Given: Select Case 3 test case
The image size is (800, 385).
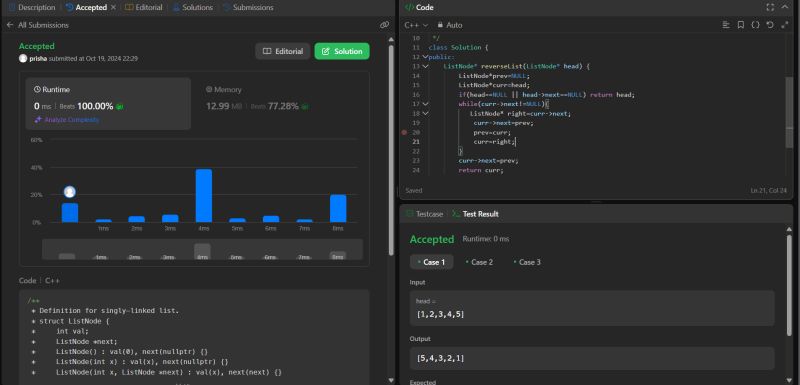Looking at the screenshot, I should coord(527,262).
